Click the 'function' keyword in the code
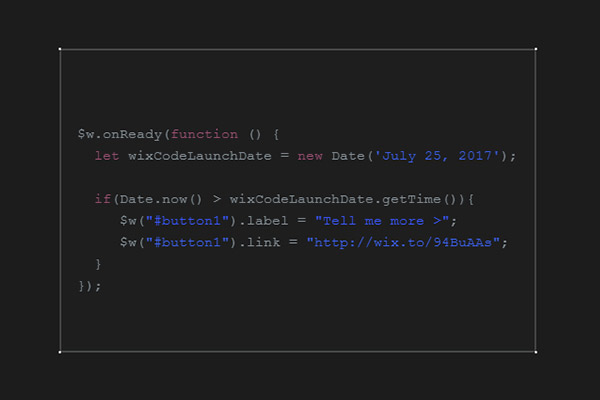 (204, 134)
